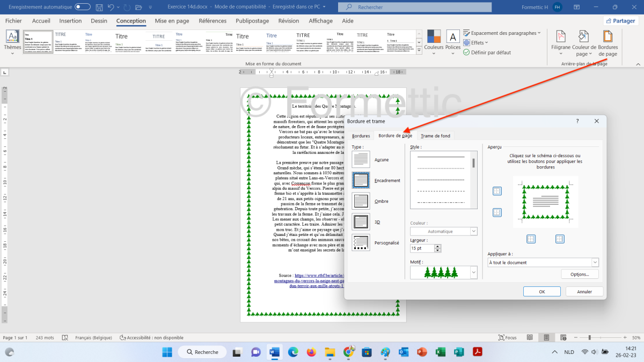Select the Personnalisé border type icon
The height and width of the screenshot is (362, 644).
[x=361, y=242]
